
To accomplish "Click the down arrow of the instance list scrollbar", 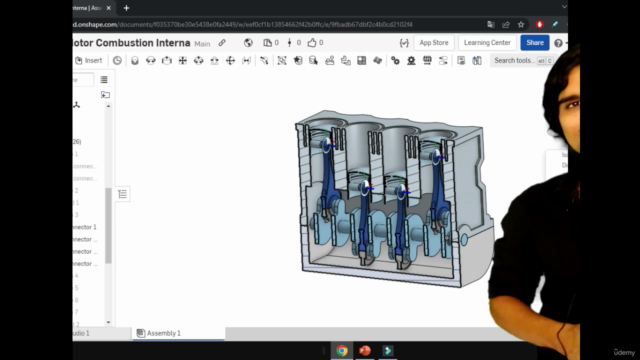I will [x=108, y=322].
